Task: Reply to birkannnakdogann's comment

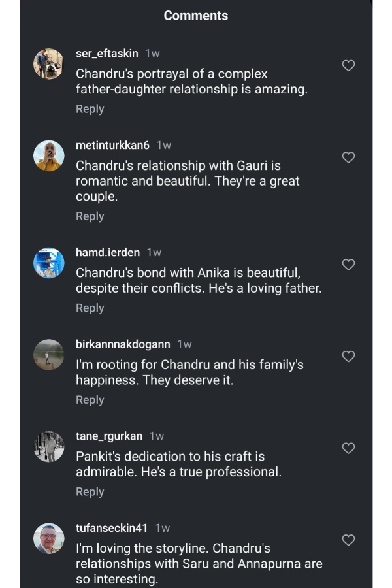Action: point(90,400)
